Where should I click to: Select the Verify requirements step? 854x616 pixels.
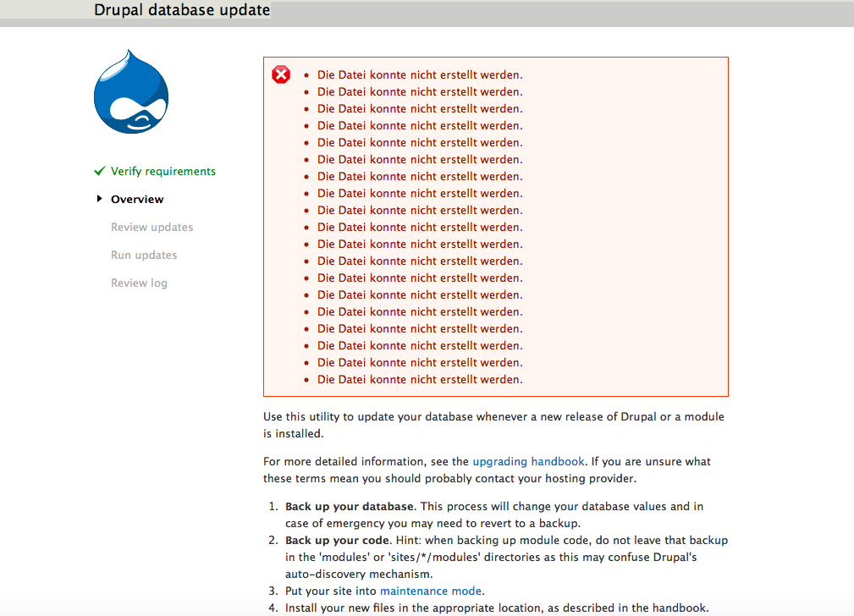[x=163, y=171]
